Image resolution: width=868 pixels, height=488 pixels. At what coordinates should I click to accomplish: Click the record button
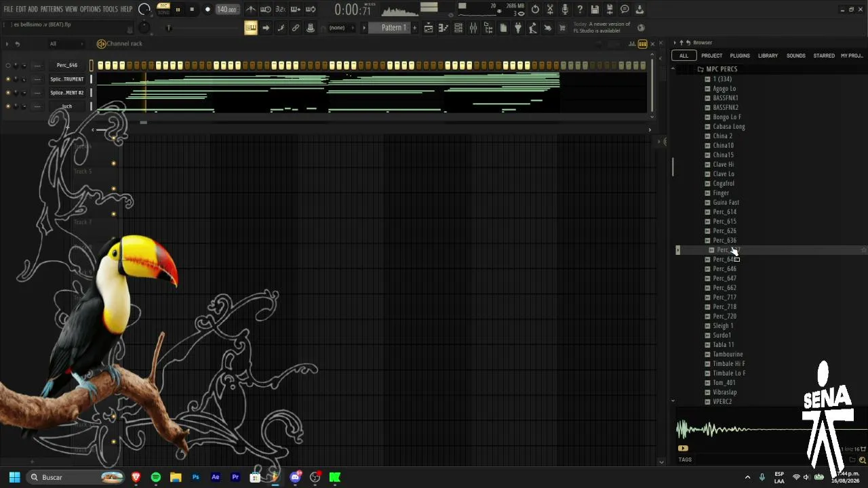[208, 9]
